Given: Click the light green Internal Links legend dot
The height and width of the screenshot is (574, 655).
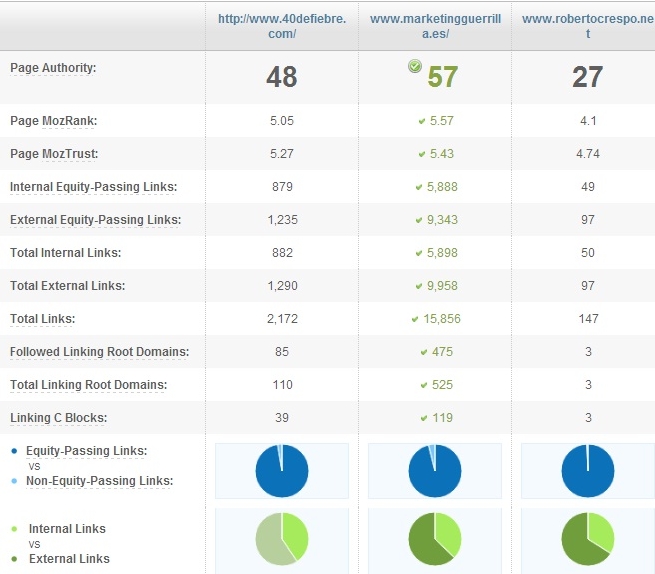Looking at the screenshot, I should [x=15, y=529].
